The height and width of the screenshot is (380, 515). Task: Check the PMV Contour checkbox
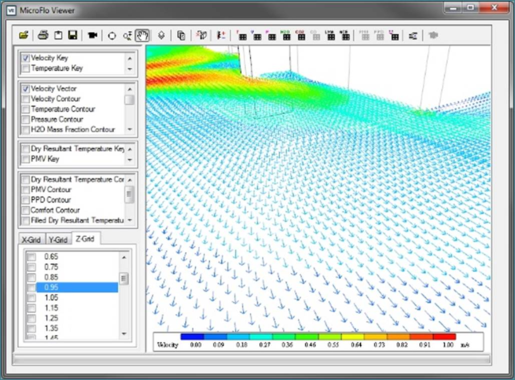[26, 190]
